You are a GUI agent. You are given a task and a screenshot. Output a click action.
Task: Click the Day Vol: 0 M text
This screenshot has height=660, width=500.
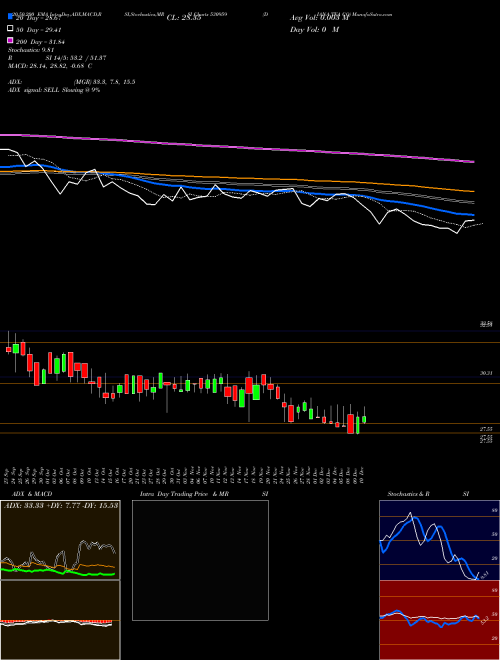tap(314, 29)
